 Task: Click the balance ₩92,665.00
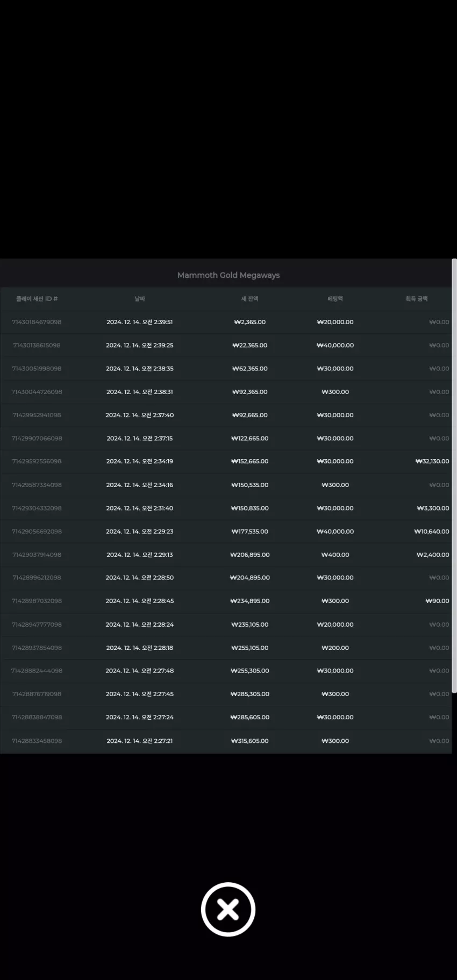250,415
